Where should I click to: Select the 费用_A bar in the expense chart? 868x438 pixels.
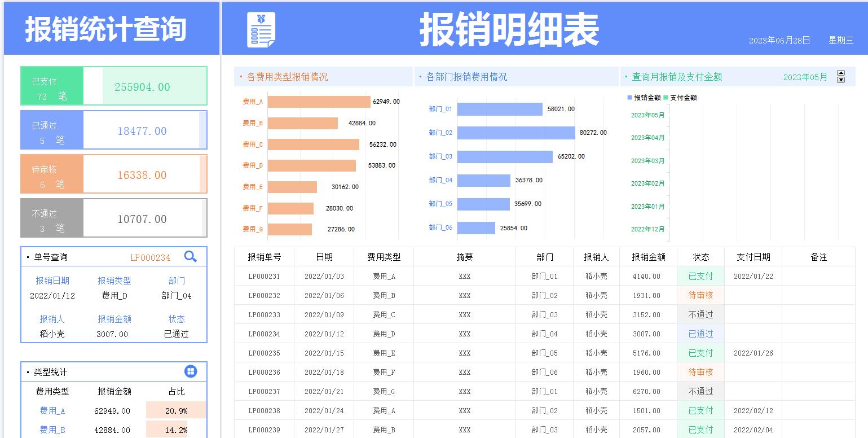pyautogui.click(x=319, y=101)
